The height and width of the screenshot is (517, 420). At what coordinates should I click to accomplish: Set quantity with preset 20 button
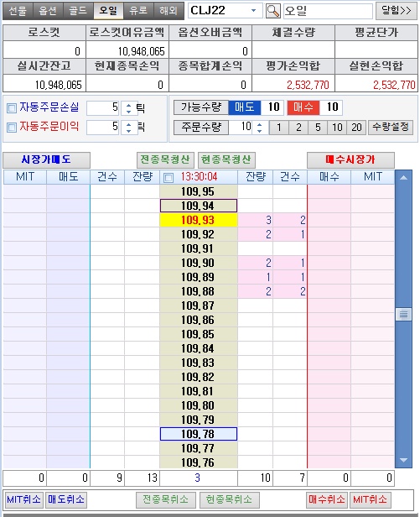356,128
